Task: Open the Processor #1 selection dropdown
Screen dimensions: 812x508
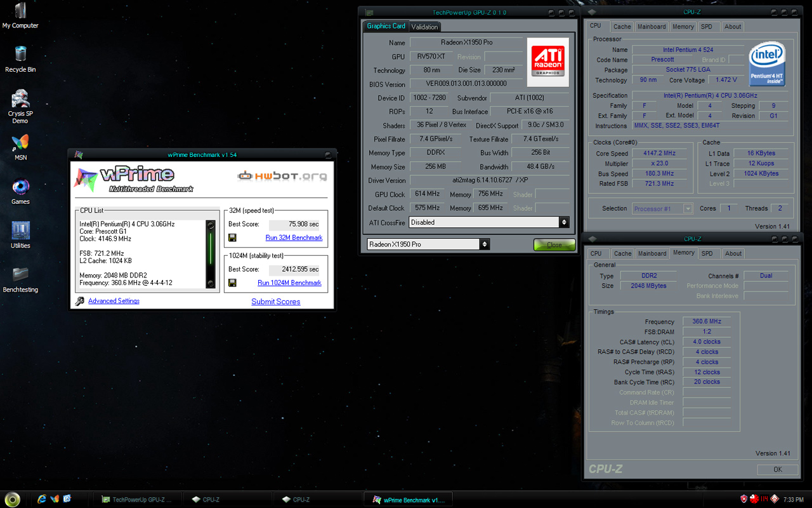Action: tap(662, 208)
